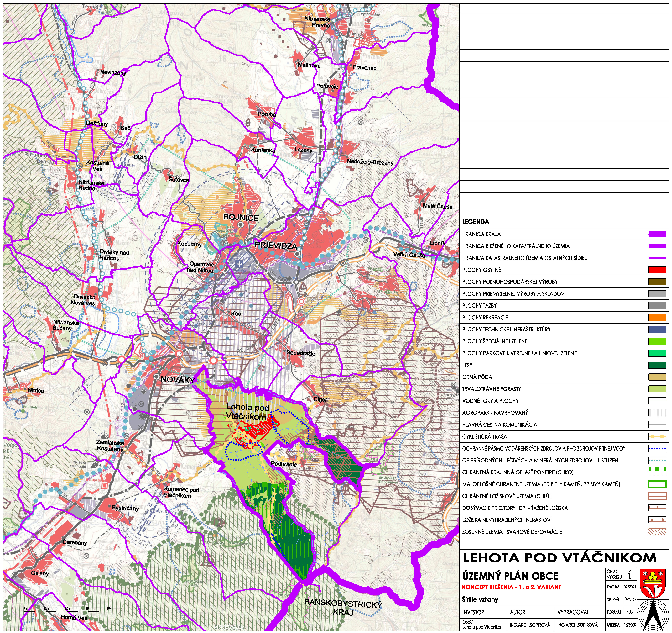The height and width of the screenshot is (633, 672).
Task: Click the purple Hranica kraja legend swatch
Action: tap(657, 234)
